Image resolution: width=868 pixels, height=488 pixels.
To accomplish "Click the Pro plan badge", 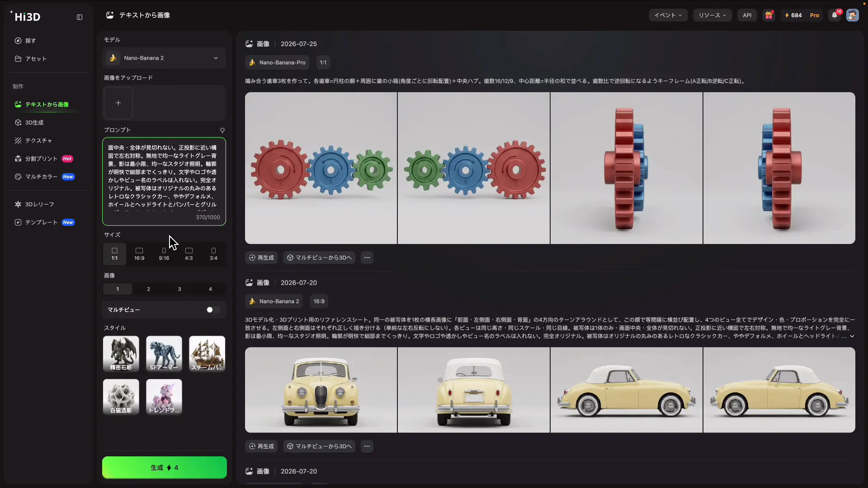I will click(x=815, y=15).
